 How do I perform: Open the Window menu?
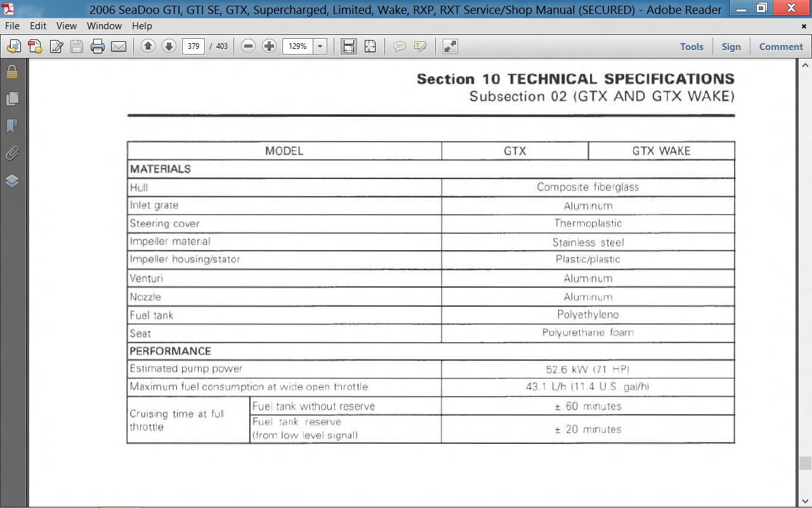point(104,26)
